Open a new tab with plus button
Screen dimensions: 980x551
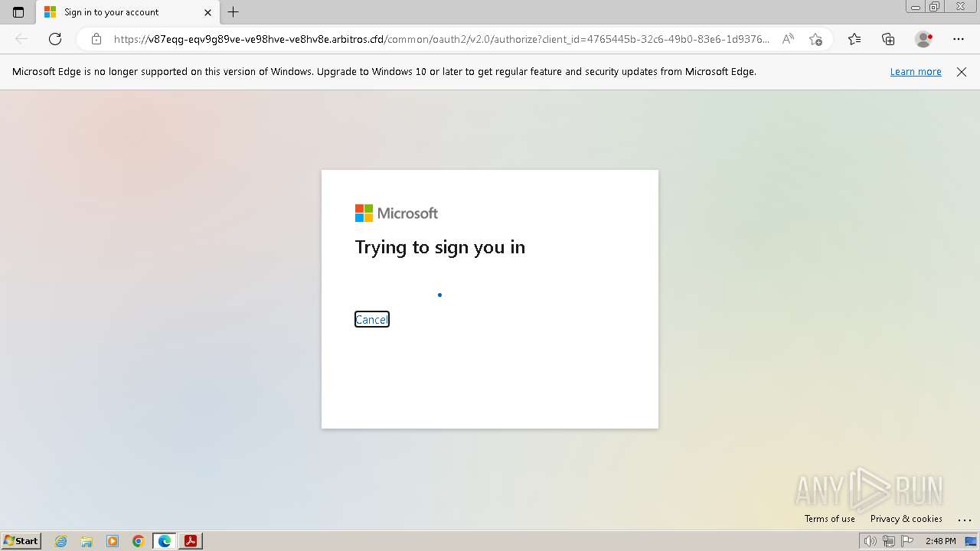point(234,12)
